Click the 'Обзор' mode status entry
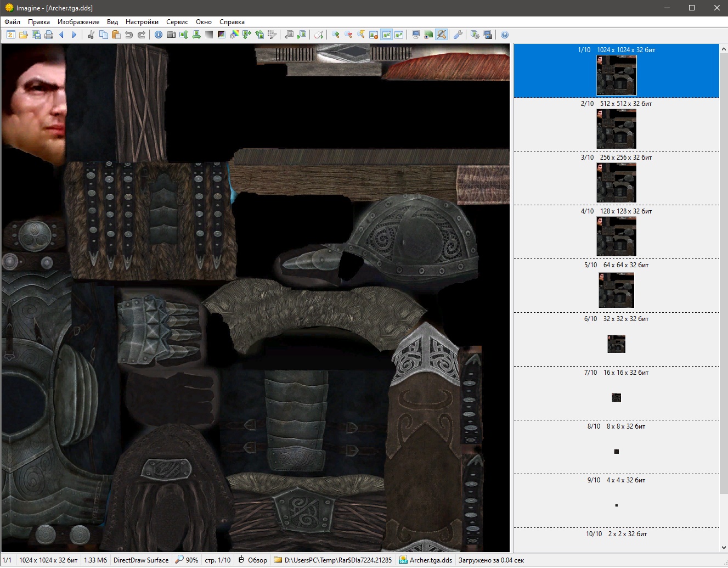The width and height of the screenshot is (728, 568). [x=252, y=560]
